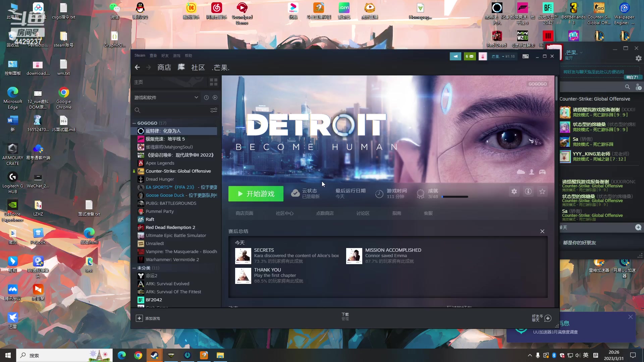The height and width of the screenshot is (362, 644).
Task: Click the achievements progress bar
Action: click(x=455, y=197)
